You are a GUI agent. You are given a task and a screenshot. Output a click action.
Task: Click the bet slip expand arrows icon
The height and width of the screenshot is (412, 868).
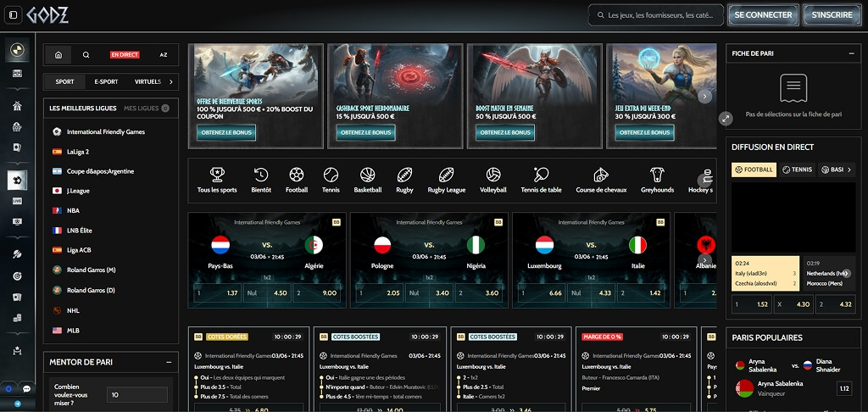pos(726,118)
